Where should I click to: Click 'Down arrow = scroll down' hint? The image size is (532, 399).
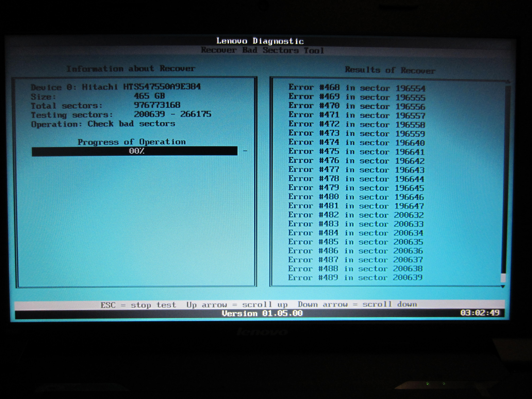point(357,304)
